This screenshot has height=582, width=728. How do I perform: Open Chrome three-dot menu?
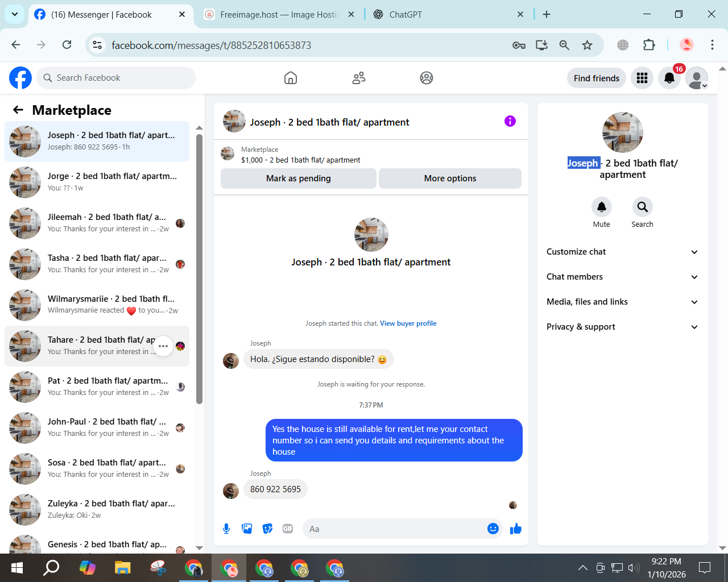712,45
